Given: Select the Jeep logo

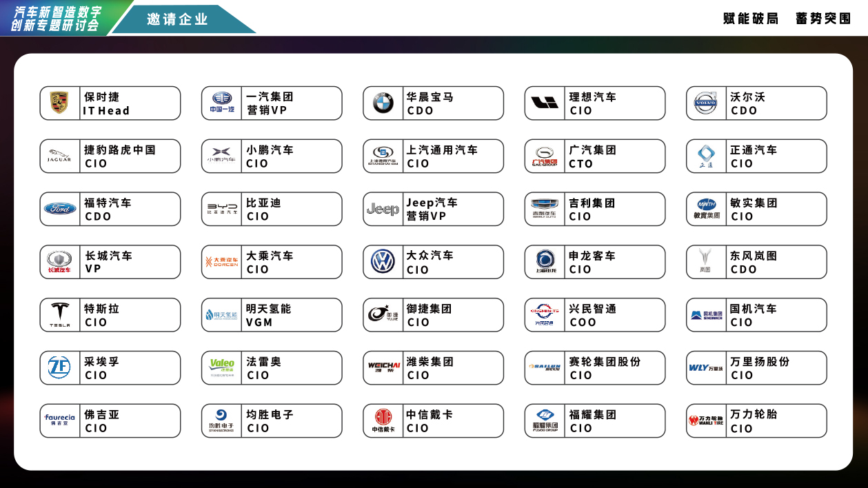Looking at the screenshot, I should tap(383, 209).
